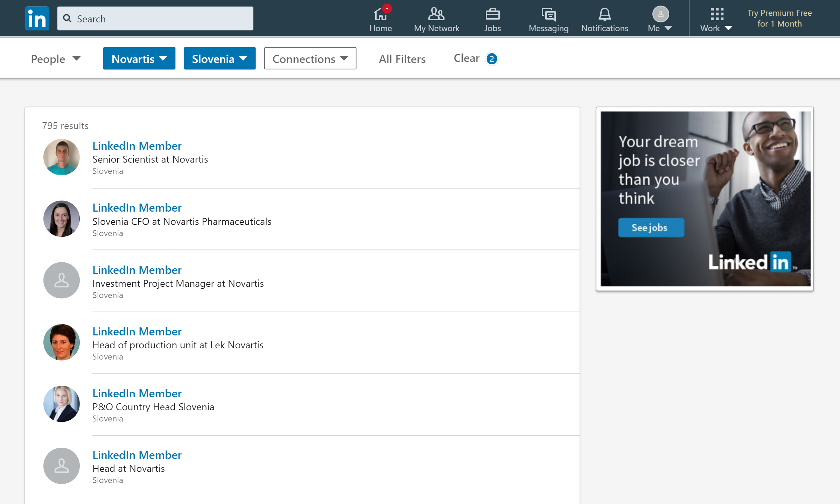Click the P&O Country Head profile photo
Screen dimensions: 840x504
[x=62, y=404]
